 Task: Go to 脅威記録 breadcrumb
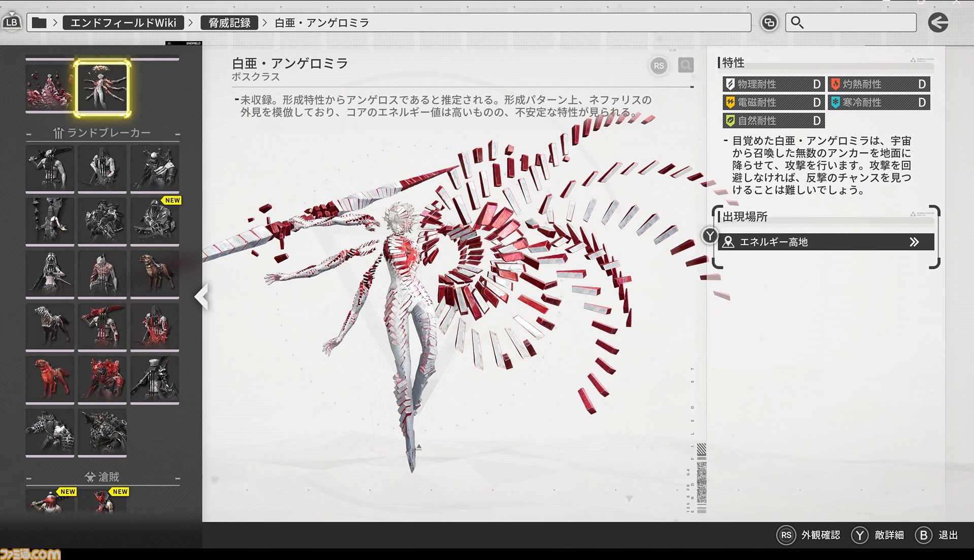[229, 23]
